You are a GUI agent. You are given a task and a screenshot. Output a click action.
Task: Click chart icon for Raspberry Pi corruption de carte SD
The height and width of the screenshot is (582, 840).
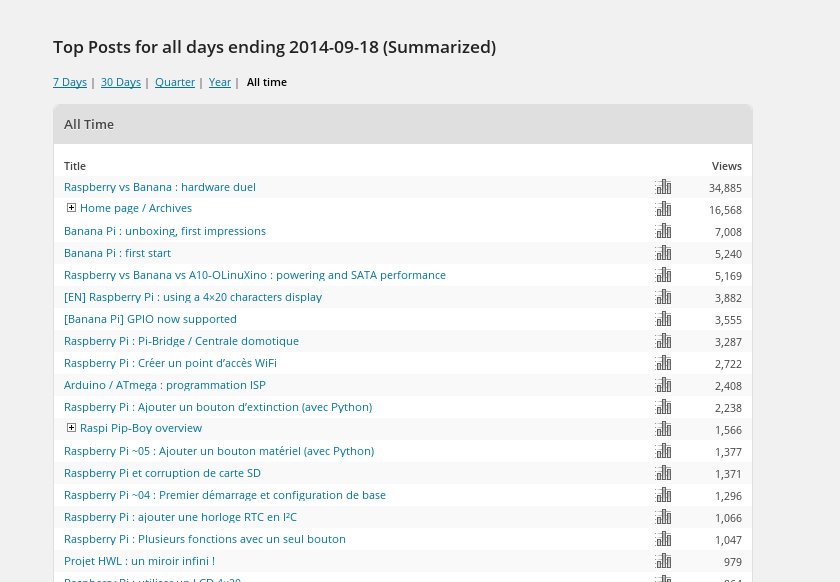(x=663, y=473)
